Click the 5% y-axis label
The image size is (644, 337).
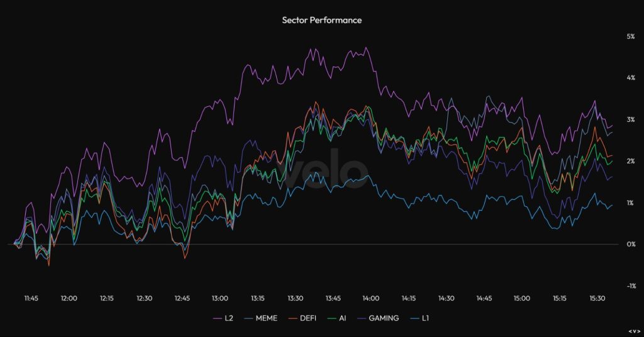pyautogui.click(x=631, y=36)
